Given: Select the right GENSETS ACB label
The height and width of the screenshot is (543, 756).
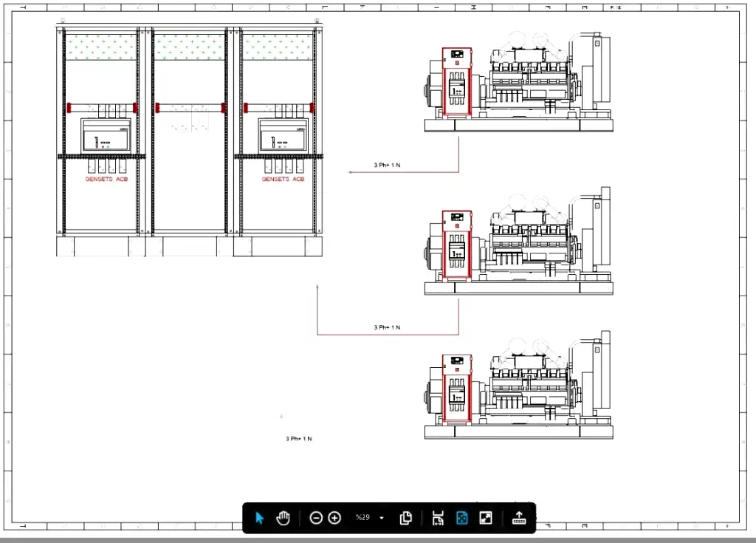Looking at the screenshot, I should click(283, 180).
